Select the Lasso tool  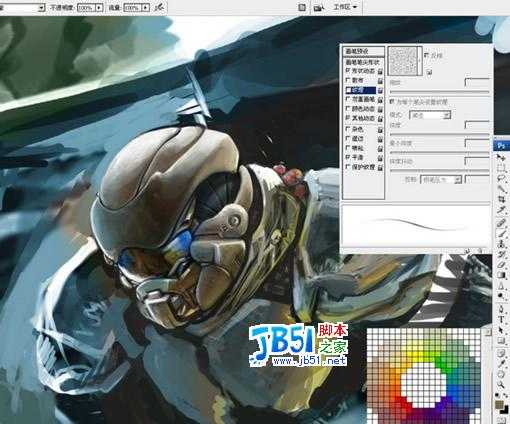502,178
